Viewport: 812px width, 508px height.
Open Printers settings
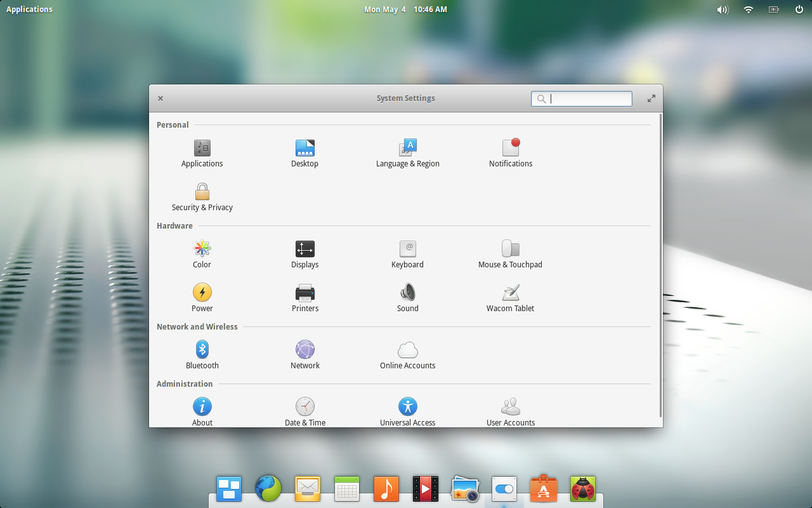coord(304,297)
